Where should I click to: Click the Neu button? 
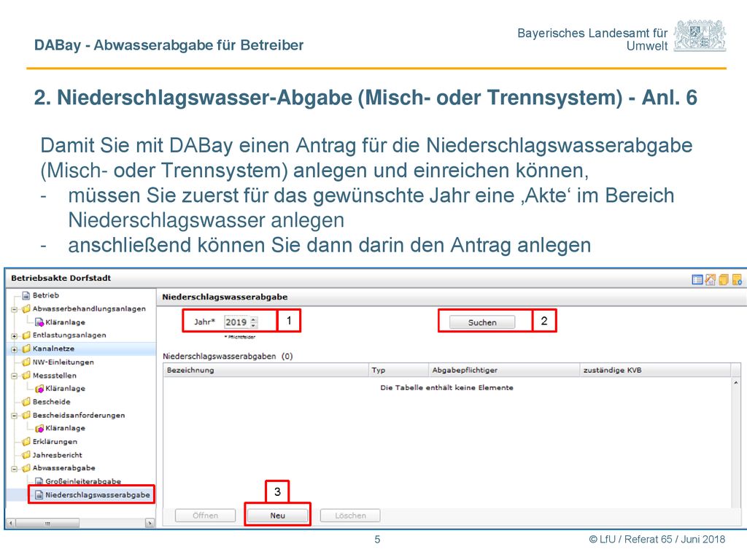pos(277,516)
